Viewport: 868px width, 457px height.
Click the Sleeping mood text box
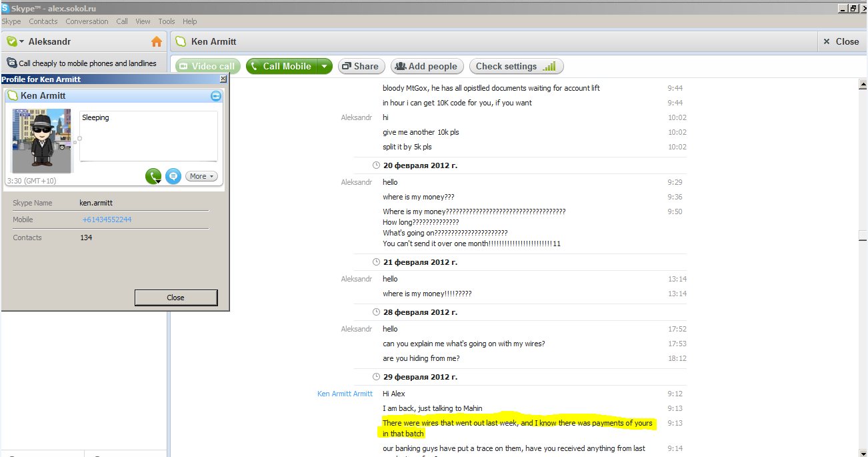(149, 136)
